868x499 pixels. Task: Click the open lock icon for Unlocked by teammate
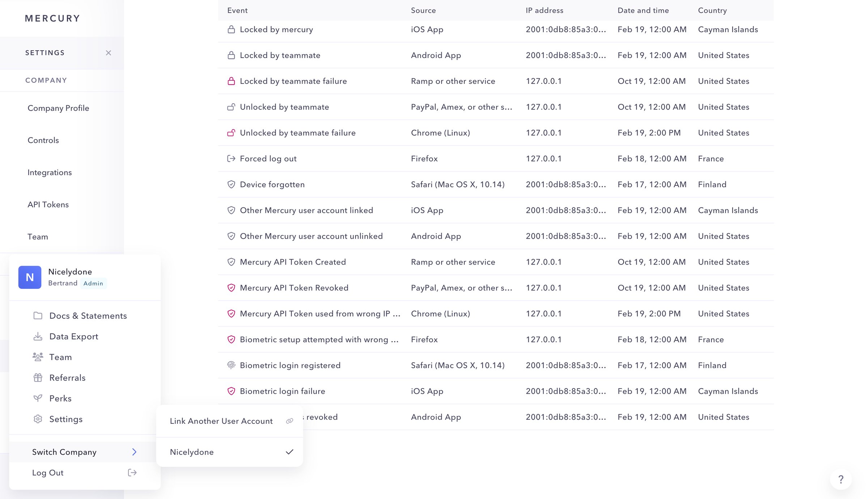[x=231, y=107]
